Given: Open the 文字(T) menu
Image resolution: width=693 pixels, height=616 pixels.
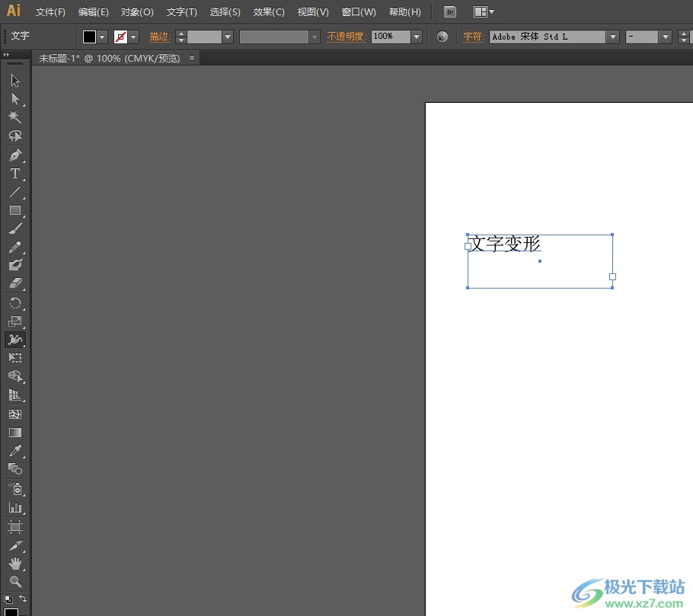Looking at the screenshot, I should (182, 12).
